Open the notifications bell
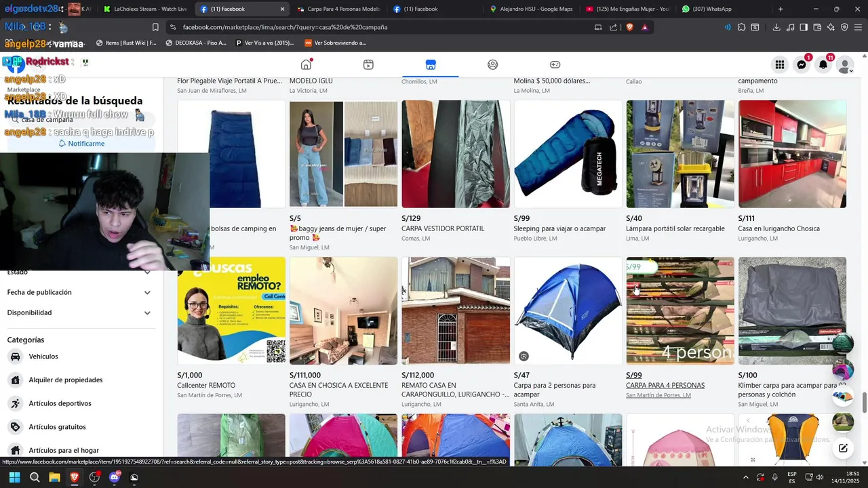 (x=823, y=65)
